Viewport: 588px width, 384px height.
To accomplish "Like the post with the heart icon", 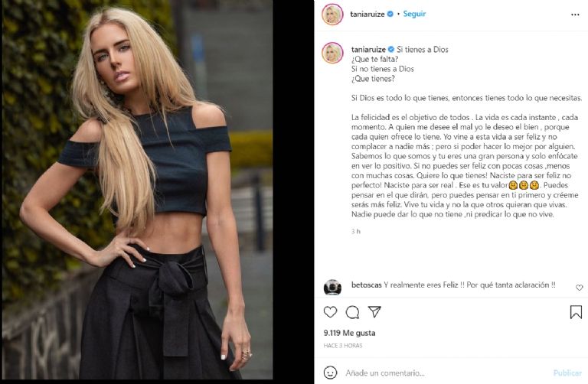I will (x=330, y=312).
